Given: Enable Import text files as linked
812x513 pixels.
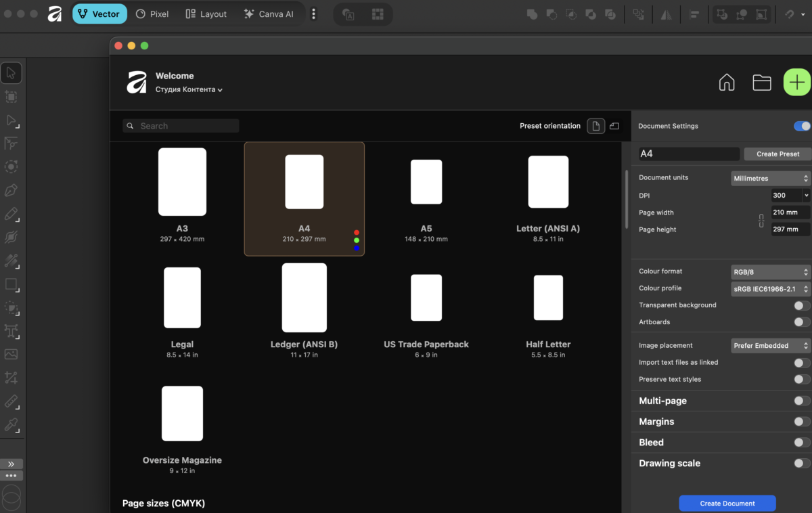Looking at the screenshot, I should click(x=802, y=363).
